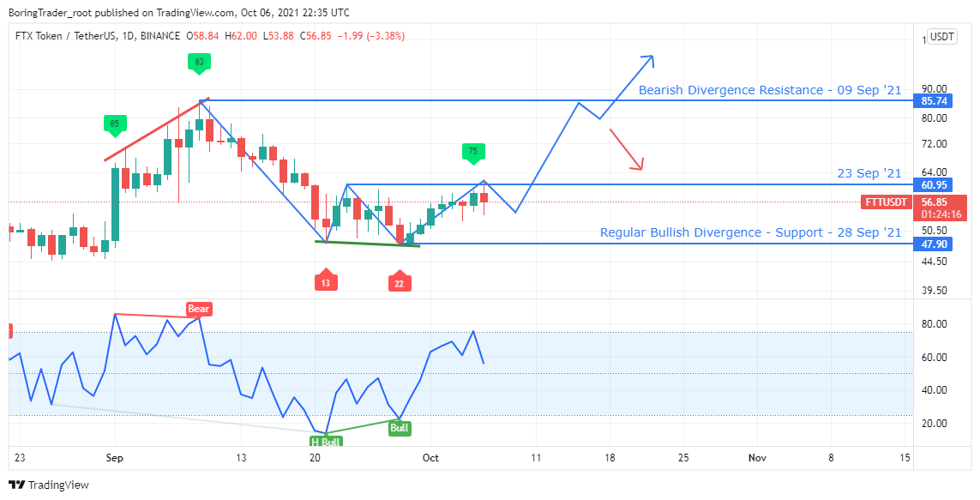The height and width of the screenshot is (500, 980).
Task: Select the 47.90 support price label
Action: tap(934, 244)
